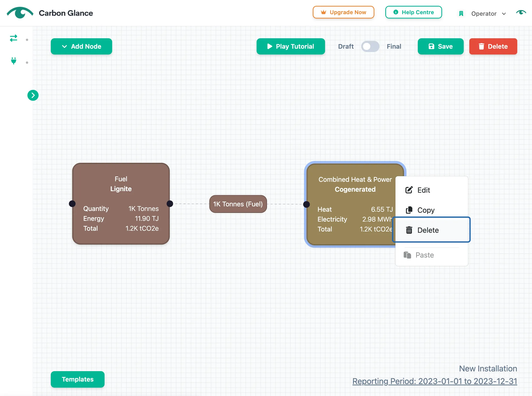Click the 1K Tonnes (Fuel) edge label
This screenshot has width=532, height=396.
click(x=238, y=204)
